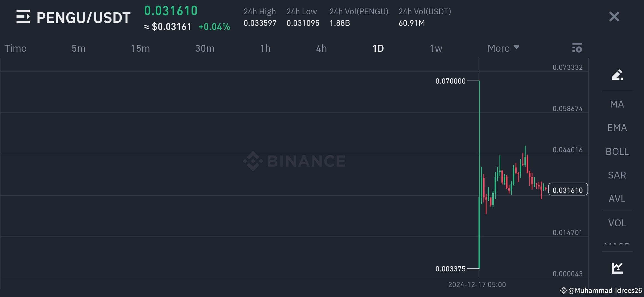Select the 30m interval
Screen dimensions: 644x297
tap(205, 48)
